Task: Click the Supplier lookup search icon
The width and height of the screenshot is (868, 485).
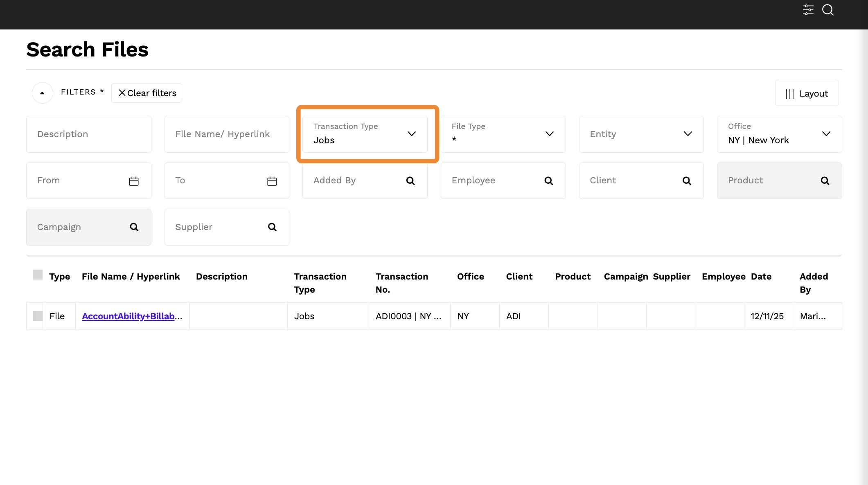Action: click(x=272, y=227)
